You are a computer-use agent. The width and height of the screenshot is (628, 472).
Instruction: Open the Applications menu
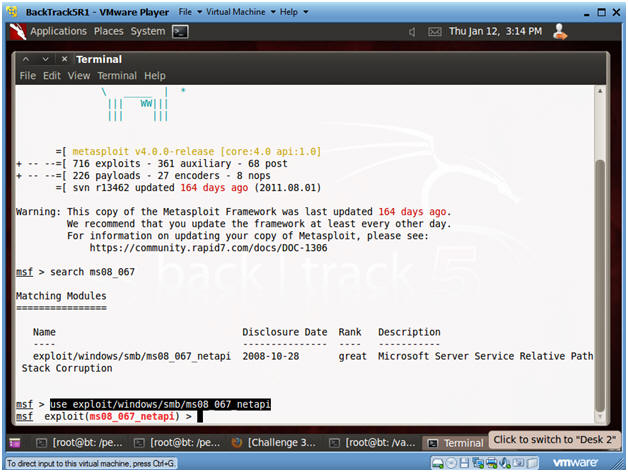tap(58, 31)
